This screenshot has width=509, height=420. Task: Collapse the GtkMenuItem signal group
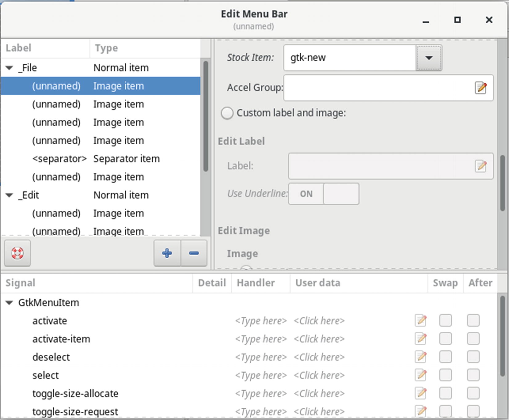coord(10,303)
